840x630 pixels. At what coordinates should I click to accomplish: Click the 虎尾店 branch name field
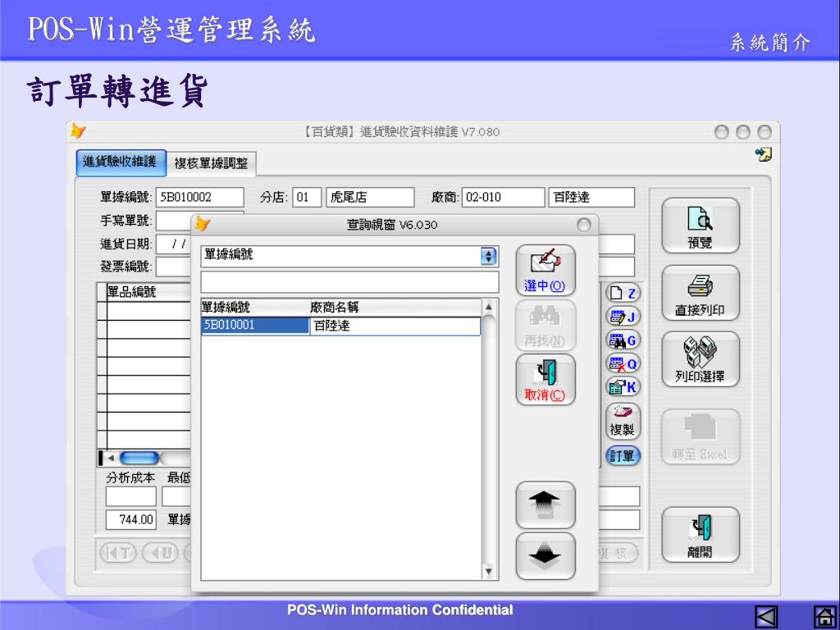370,197
